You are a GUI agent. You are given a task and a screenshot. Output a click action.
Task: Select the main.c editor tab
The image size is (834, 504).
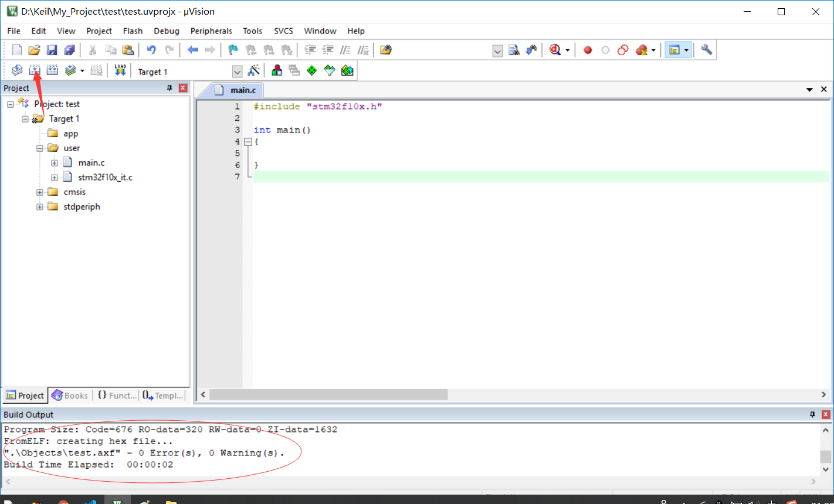point(236,90)
